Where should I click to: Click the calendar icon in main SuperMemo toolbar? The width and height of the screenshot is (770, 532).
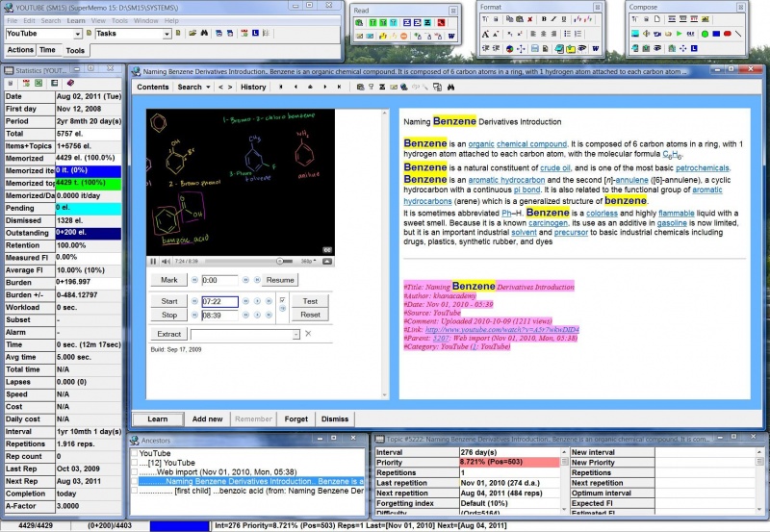(x=244, y=34)
